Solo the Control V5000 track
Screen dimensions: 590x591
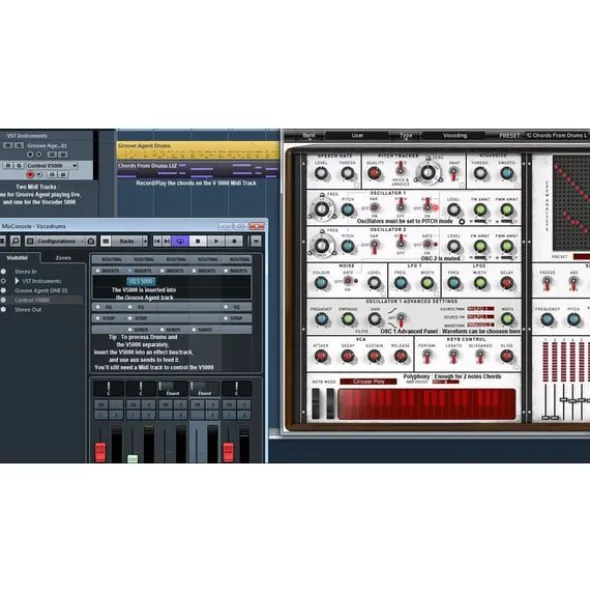[x=19, y=165]
